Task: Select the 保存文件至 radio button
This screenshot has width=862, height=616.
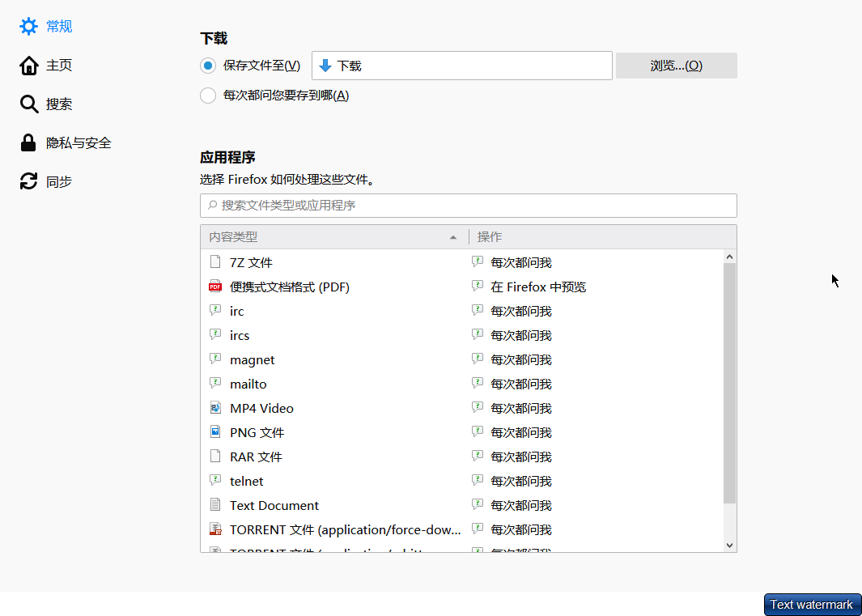Action: 208,66
